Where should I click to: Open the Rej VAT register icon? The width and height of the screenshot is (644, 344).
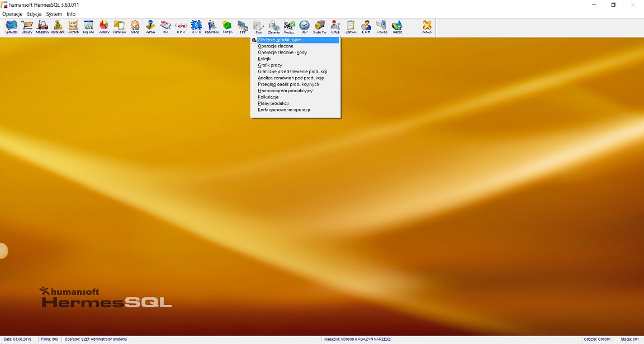89,27
